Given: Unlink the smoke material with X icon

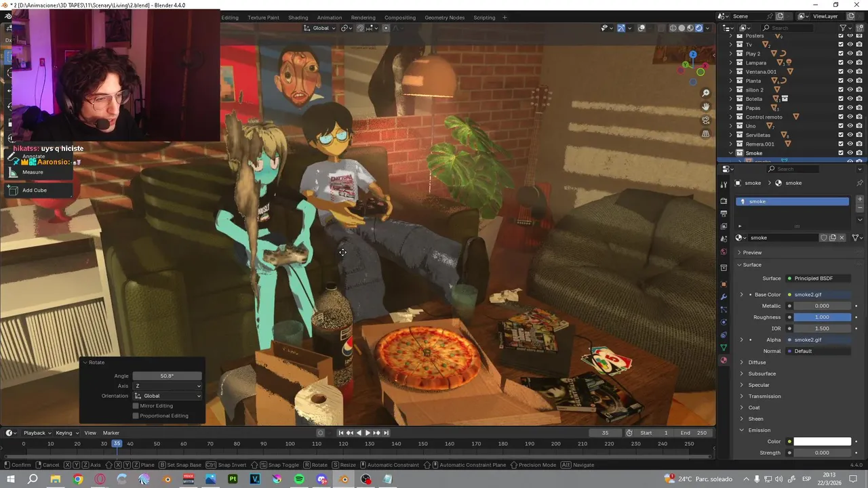Looking at the screenshot, I should point(842,238).
